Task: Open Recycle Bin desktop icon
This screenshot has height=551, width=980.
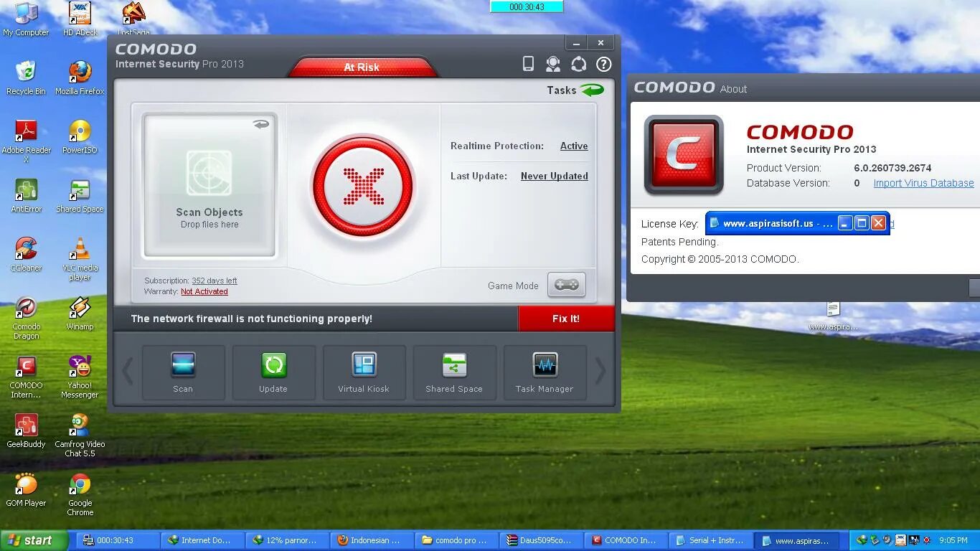Action: (x=26, y=78)
